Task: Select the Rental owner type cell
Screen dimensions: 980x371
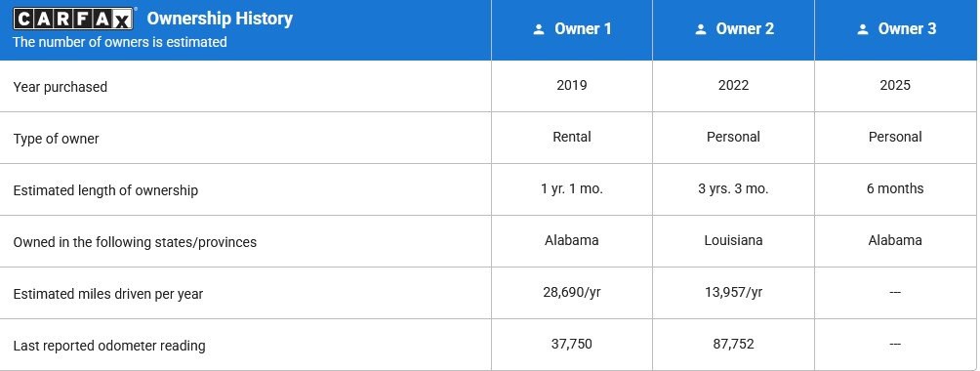Action: (x=572, y=137)
